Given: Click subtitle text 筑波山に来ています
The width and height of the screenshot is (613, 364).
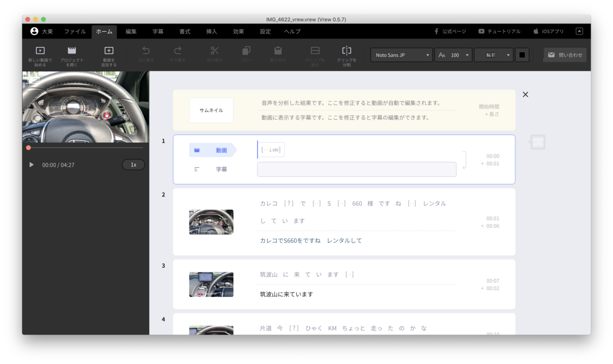Looking at the screenshot, I should click(x=286, y=294).
